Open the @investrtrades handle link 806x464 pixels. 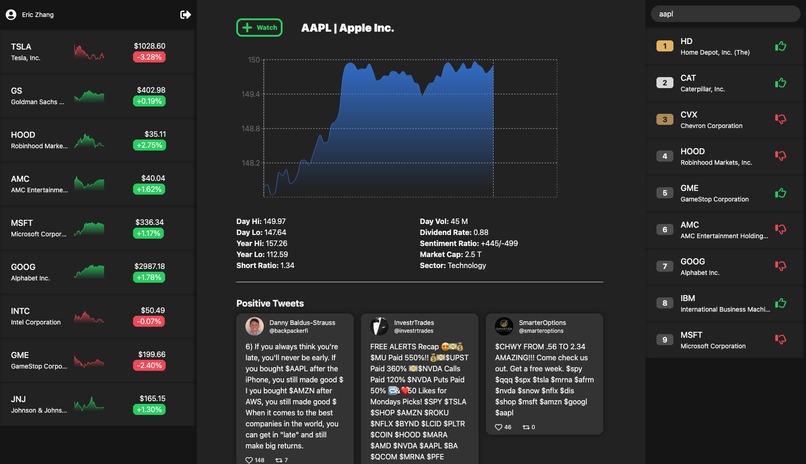[413, 331]
